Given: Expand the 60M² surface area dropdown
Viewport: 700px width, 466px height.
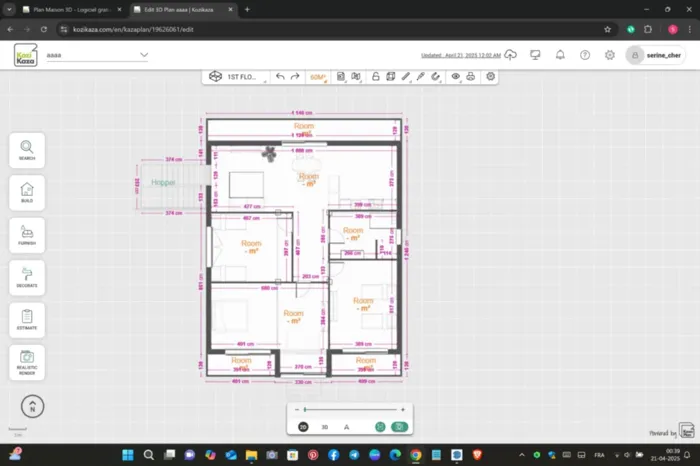Looking at the screenshot, I should coord(319,76).
